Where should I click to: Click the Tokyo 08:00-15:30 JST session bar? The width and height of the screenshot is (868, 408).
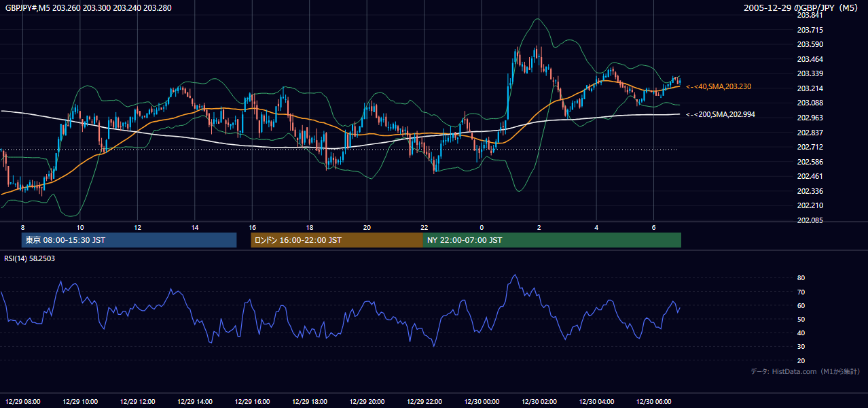click(129, 240)
